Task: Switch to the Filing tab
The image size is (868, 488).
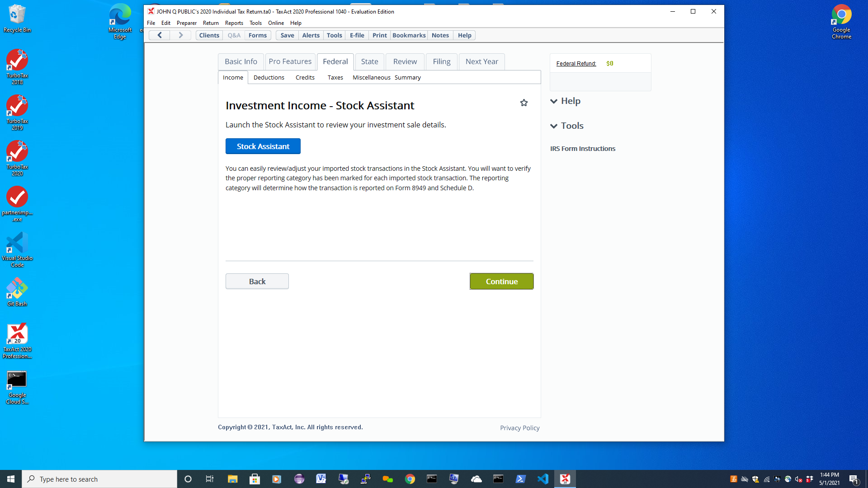Action: click(442, 62)
